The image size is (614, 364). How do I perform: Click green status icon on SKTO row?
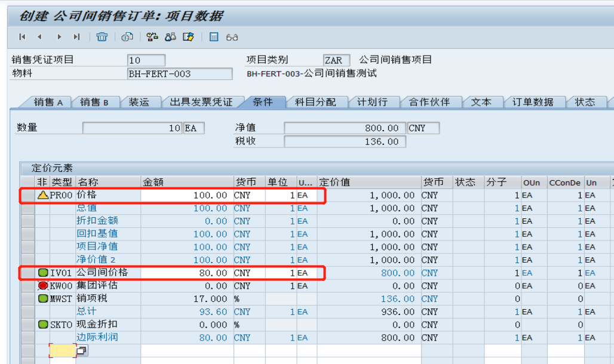click(43, 325)
